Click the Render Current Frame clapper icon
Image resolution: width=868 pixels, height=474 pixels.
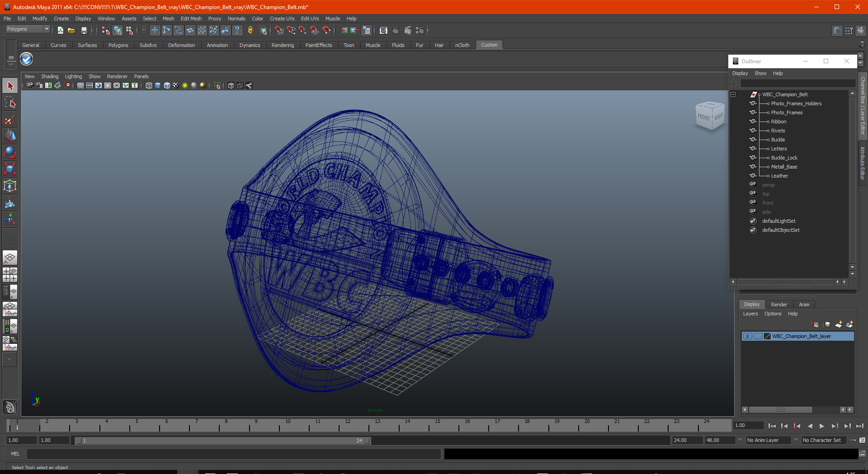coord(396,30)
